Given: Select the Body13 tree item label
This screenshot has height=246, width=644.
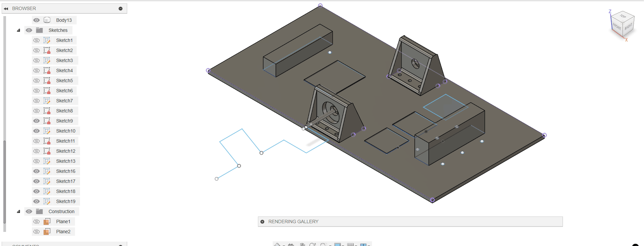Looking at the screenshot, I should pyautogui.click(x=64, y=20).
